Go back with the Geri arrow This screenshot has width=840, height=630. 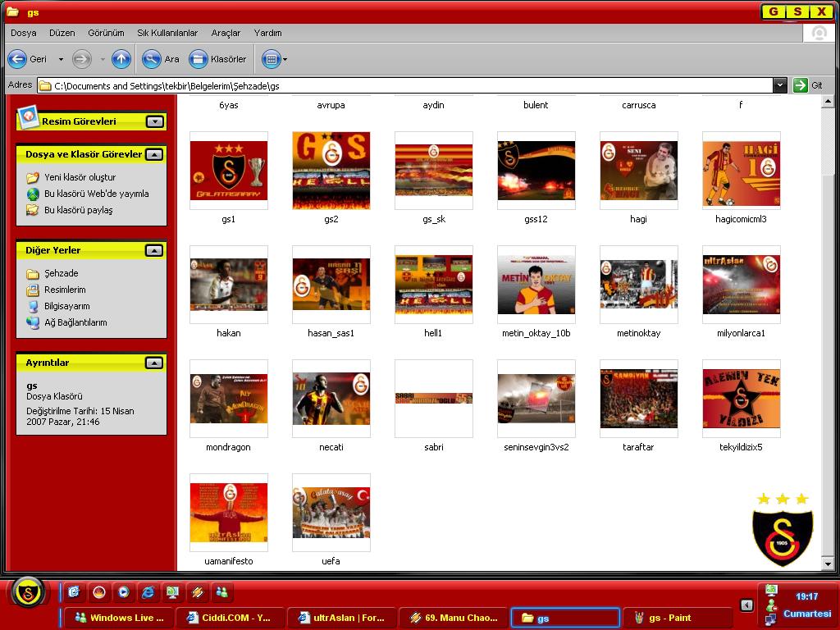tap(17, 59)
